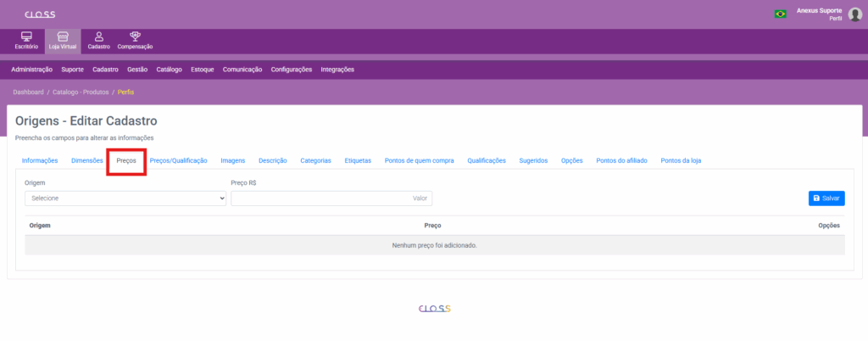Click Catalogo - Produtos breadcrumb link
Image resolution: width=868 pixels, height=341 pixels.
[x=80, y=92]
